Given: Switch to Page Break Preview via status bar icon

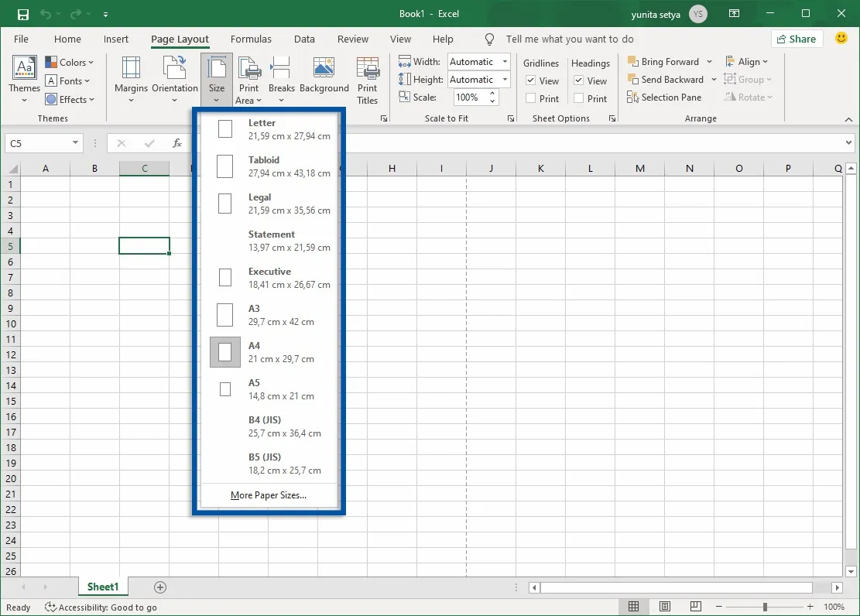Looking at the screenshot, I should pos(694,607).
